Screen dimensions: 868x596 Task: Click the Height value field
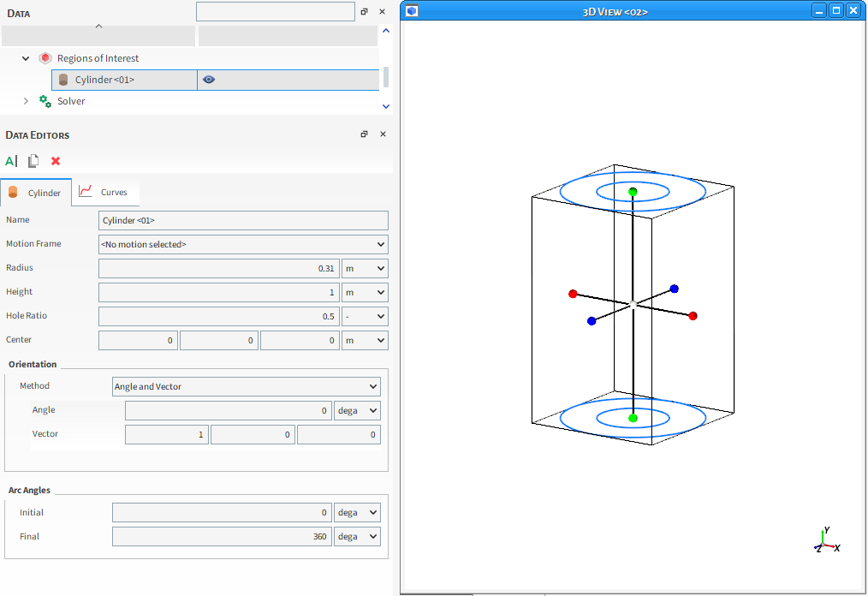(218, 293)
